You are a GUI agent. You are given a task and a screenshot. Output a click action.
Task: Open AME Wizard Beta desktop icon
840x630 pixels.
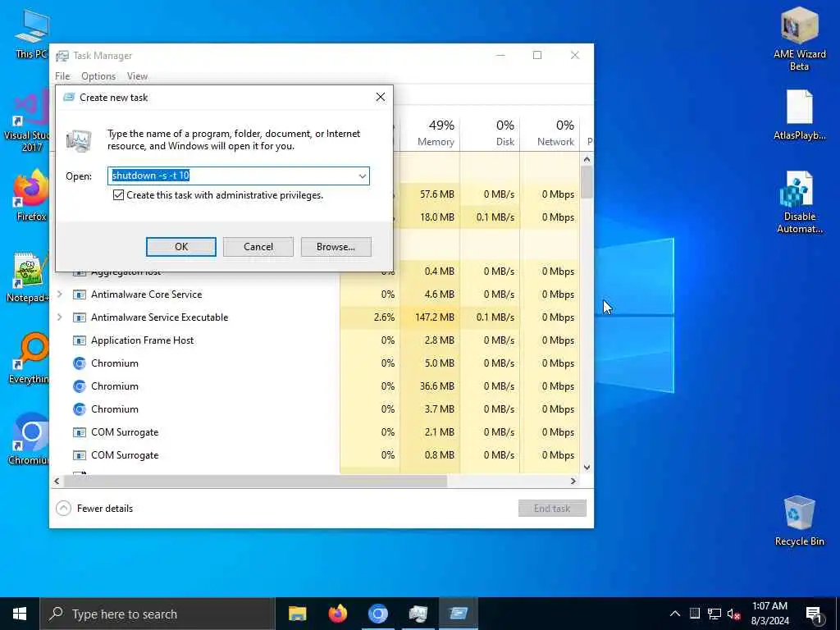(799, 39)
